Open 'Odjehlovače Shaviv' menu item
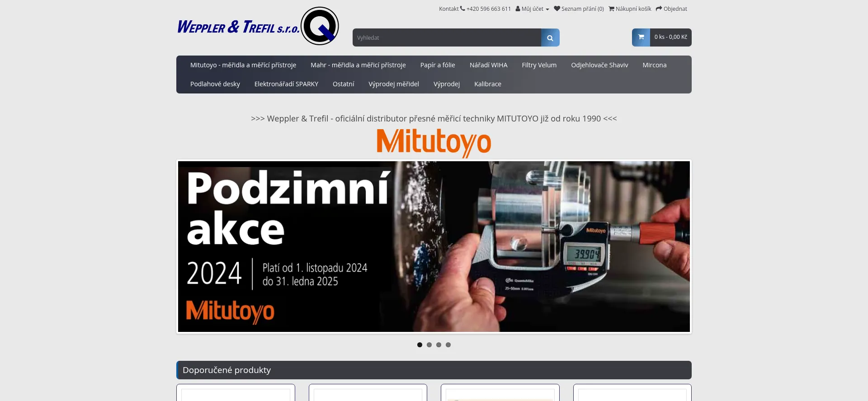This screenshot has width=868, height=401. (x=599, y=65)
